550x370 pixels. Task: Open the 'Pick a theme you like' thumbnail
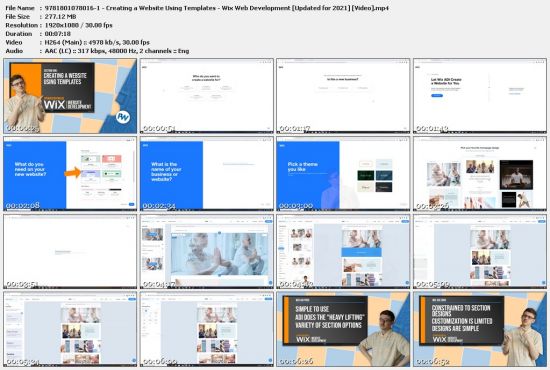343,174
